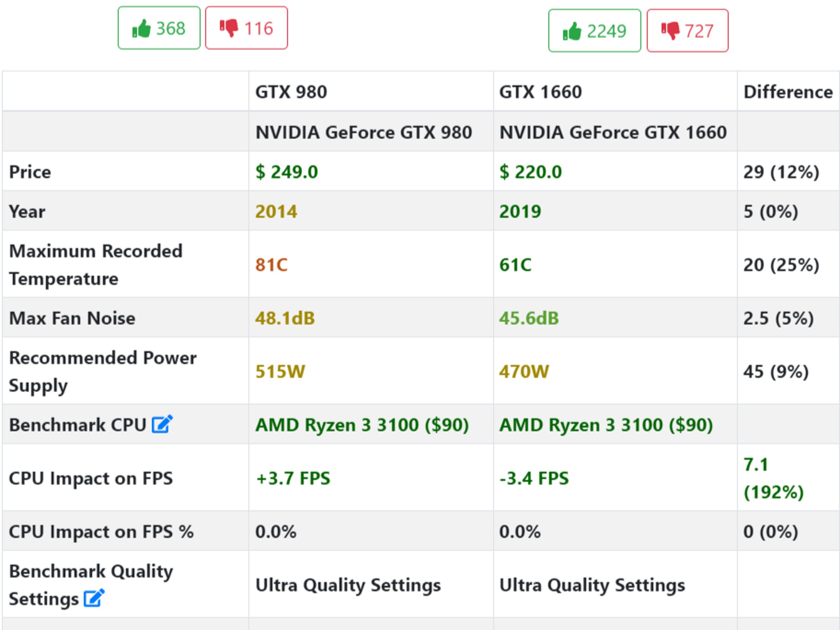Click the Difference column header
Image resolution: width=840 pixels, height=630 pixels.
788,92
